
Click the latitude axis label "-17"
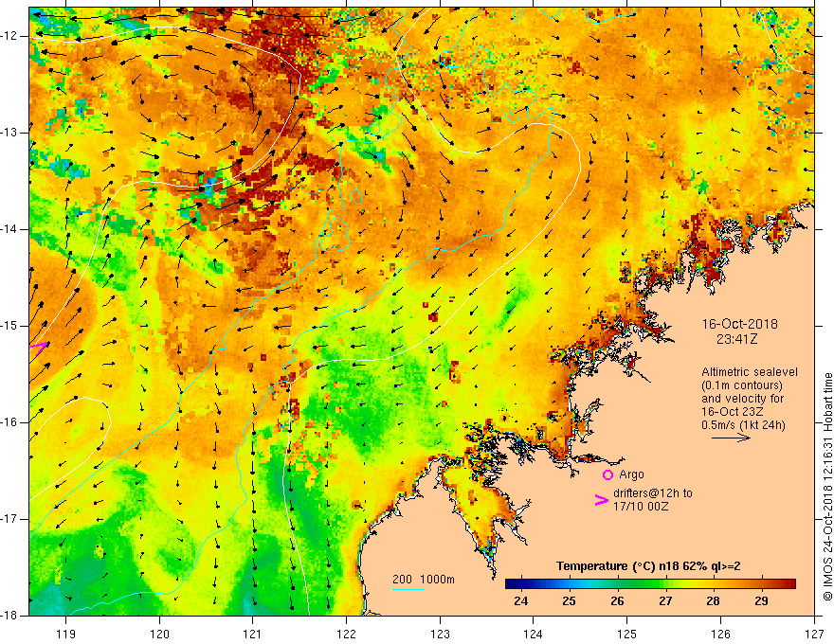(10, 519)
